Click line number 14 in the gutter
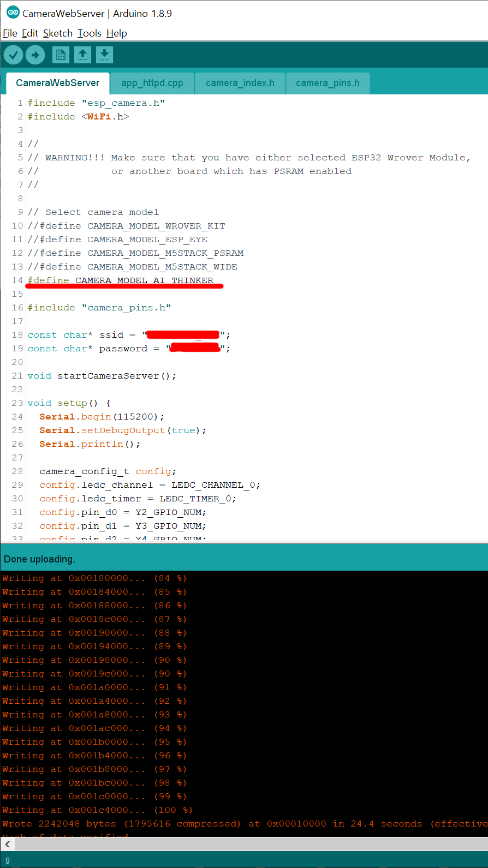488x868 pixels. click(17, 280)
